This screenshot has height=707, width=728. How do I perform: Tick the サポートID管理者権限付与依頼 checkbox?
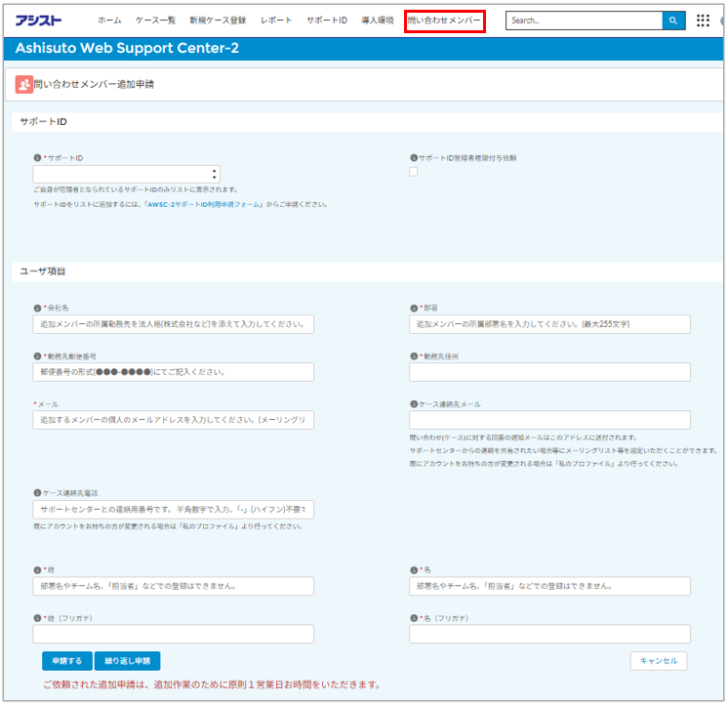[414, 172]
